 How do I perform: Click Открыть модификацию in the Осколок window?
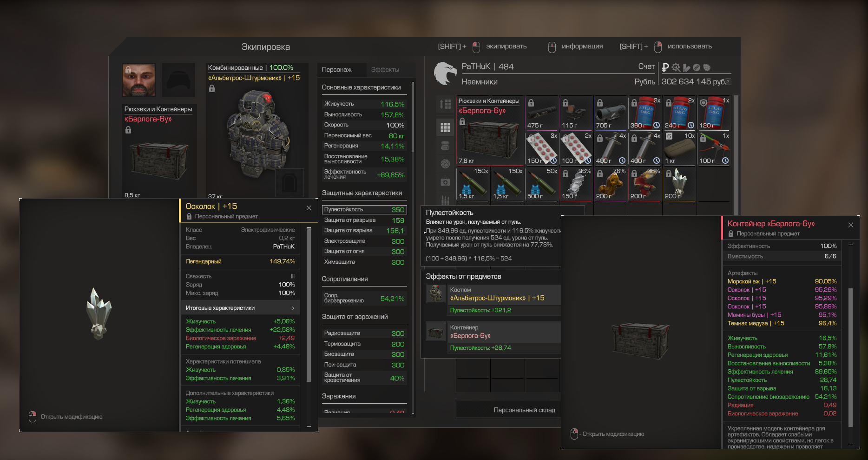tap(66, 417)
